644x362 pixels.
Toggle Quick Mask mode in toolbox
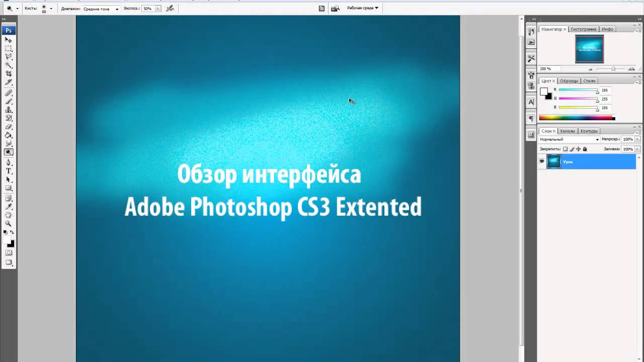tap(9, 252)
